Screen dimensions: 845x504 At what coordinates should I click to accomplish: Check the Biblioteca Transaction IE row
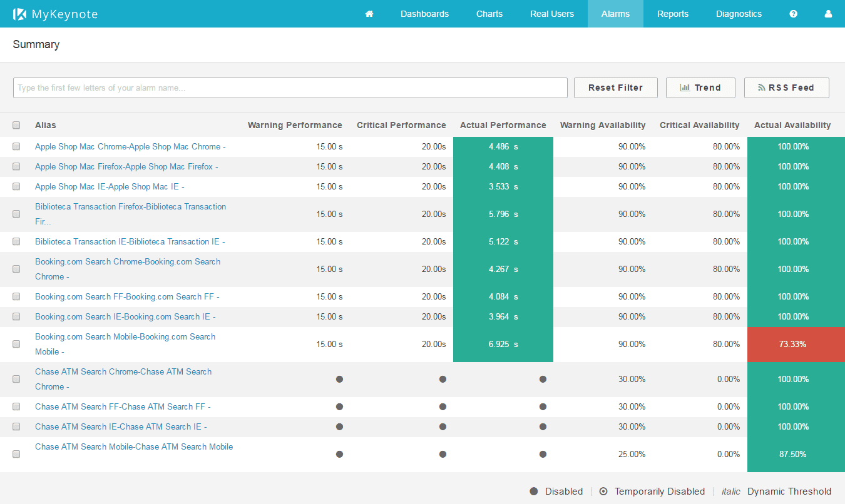[16, 241]
